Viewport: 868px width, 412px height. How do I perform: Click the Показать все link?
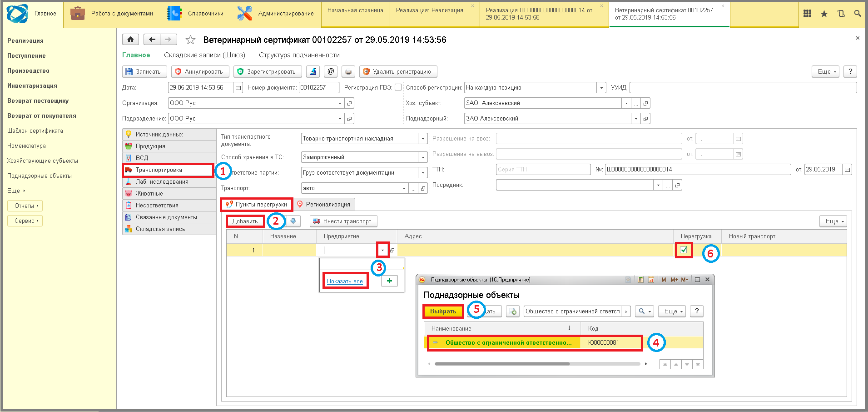click(x=345, y=281)
